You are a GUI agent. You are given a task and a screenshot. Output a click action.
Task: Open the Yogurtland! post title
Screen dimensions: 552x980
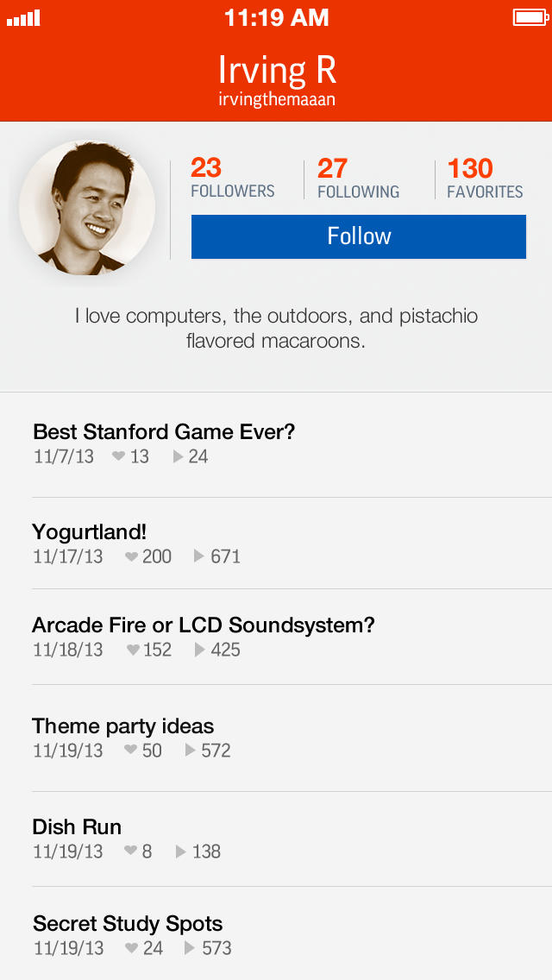point(89,531)
